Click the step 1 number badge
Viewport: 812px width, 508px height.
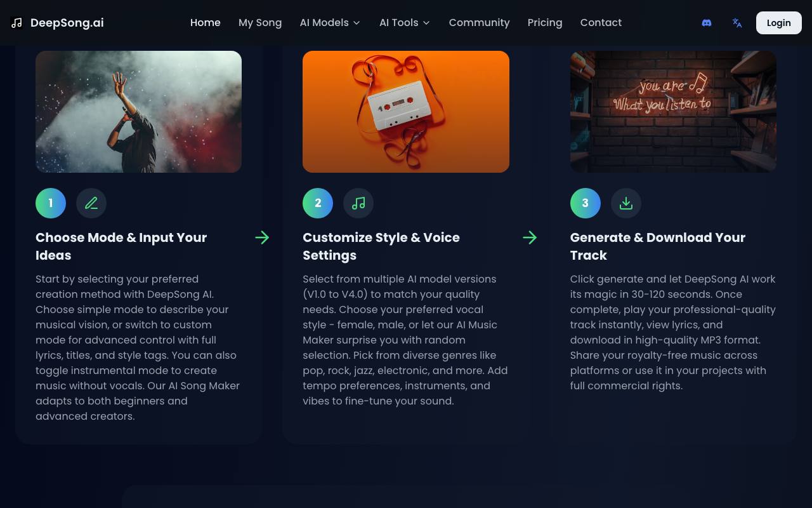coord(51,203)
